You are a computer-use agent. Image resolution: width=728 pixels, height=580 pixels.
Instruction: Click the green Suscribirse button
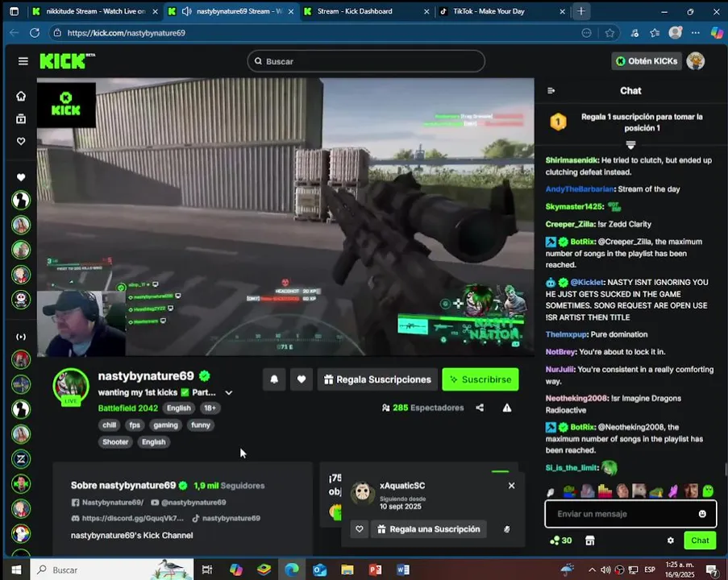[480, 379]
